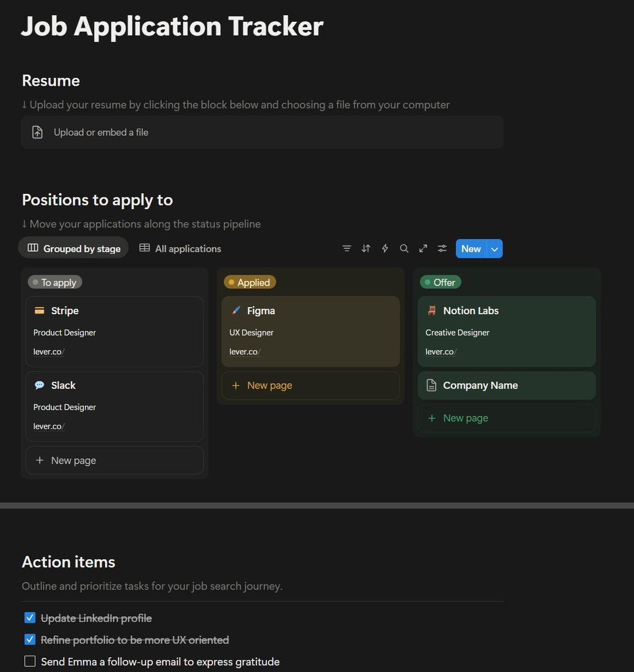This screenshot has width=634, height=672.
Task: Click the Figma paintbrush icon
Action: click(x=235, y=311)
